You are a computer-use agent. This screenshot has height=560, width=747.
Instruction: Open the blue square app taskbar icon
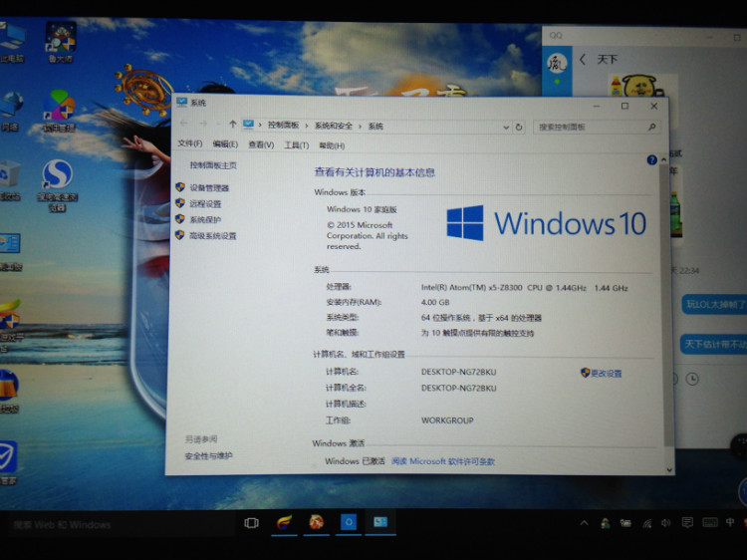[349, 522]
